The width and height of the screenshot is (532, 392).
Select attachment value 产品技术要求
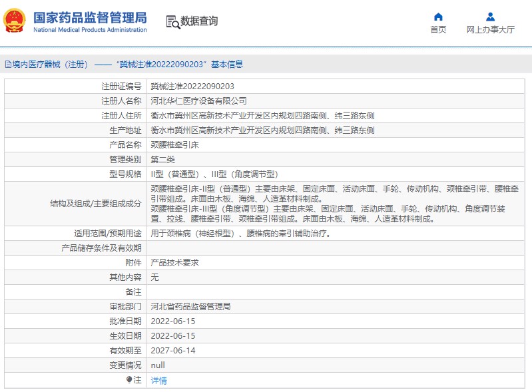coord(174,262)
